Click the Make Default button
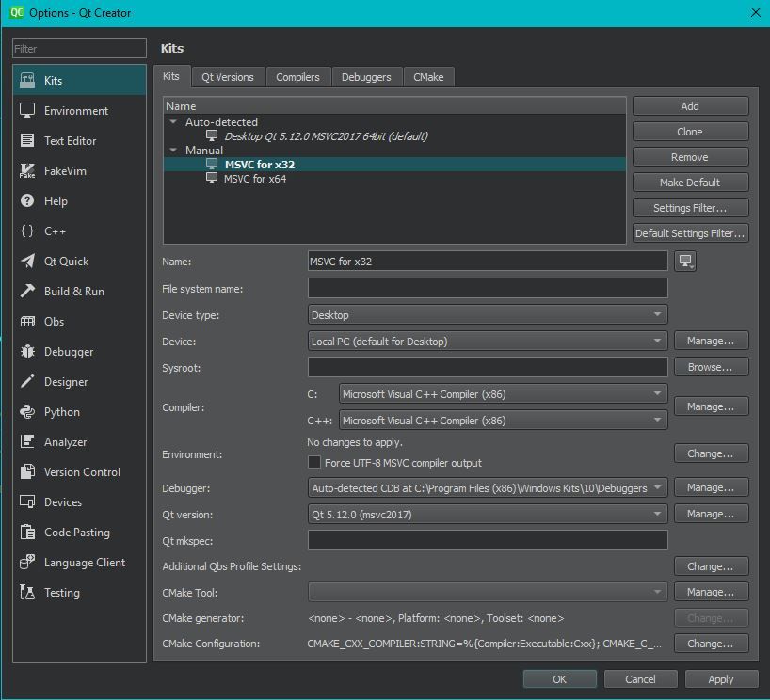The height and width of the screenshot is (700, 770). pos(690,183)
